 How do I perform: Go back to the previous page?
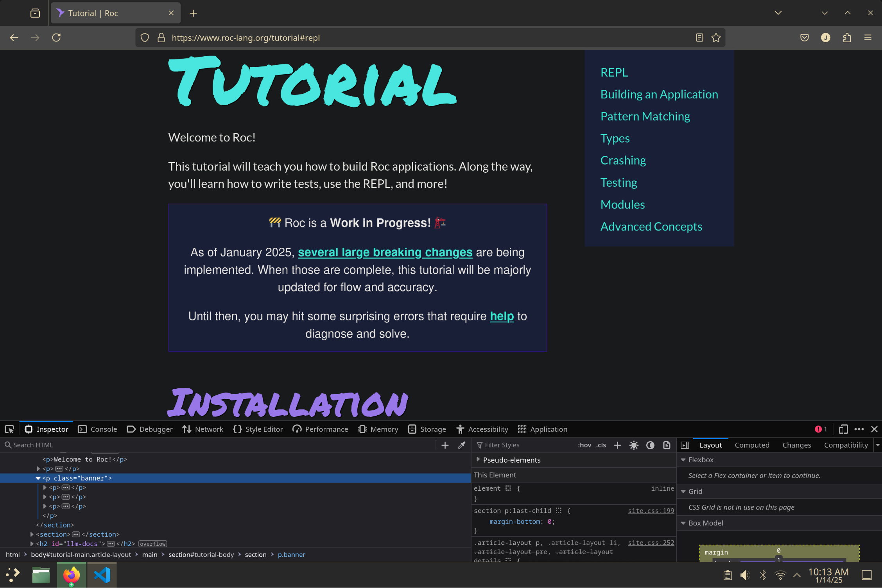click(14, 38)
